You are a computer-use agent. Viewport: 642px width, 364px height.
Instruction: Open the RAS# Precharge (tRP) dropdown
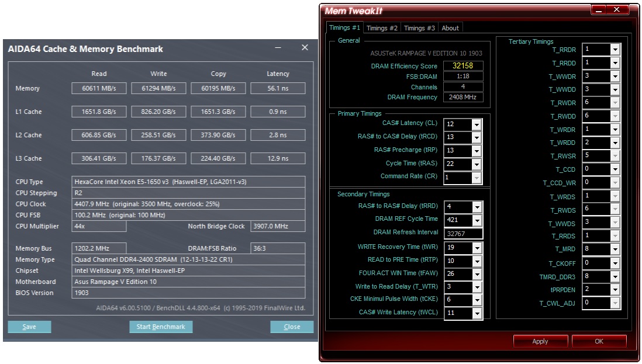click(476, 151)
